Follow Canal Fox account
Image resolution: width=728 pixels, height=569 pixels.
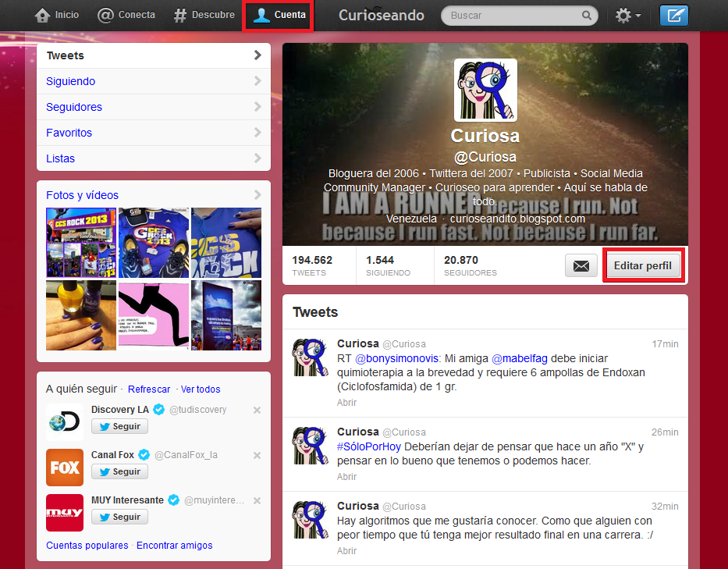point(119,471)
